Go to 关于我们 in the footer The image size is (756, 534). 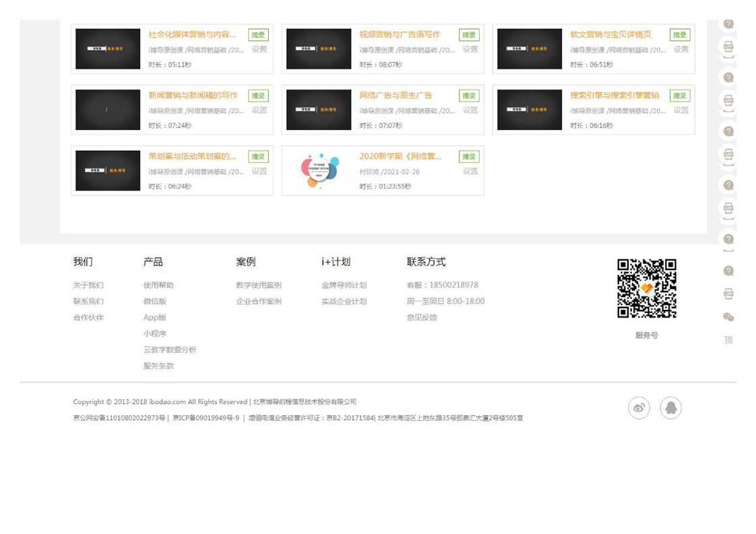[x=88, y=286]
